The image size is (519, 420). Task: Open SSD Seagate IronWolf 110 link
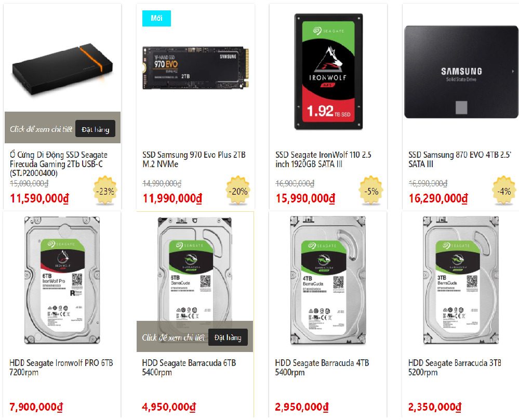point(323,159)
